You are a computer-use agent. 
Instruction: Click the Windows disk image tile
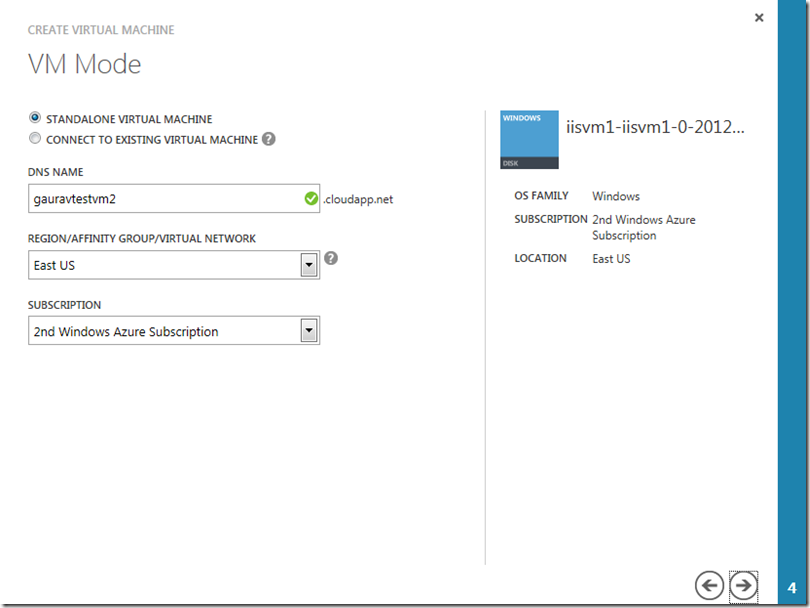529,139
